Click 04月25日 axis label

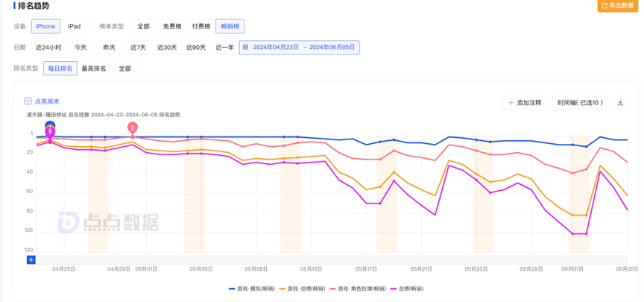point(63,269)
